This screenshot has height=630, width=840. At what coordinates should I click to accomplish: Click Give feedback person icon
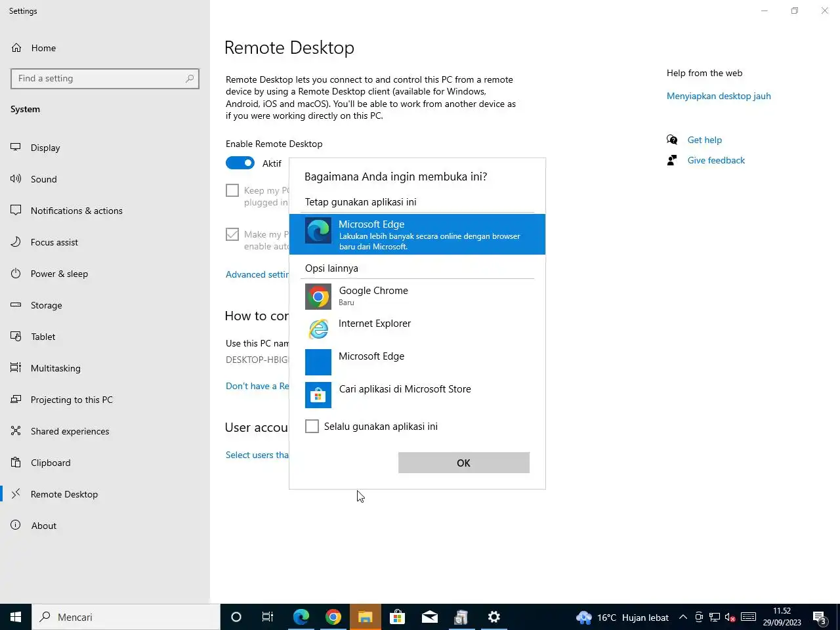pos(672,160)
